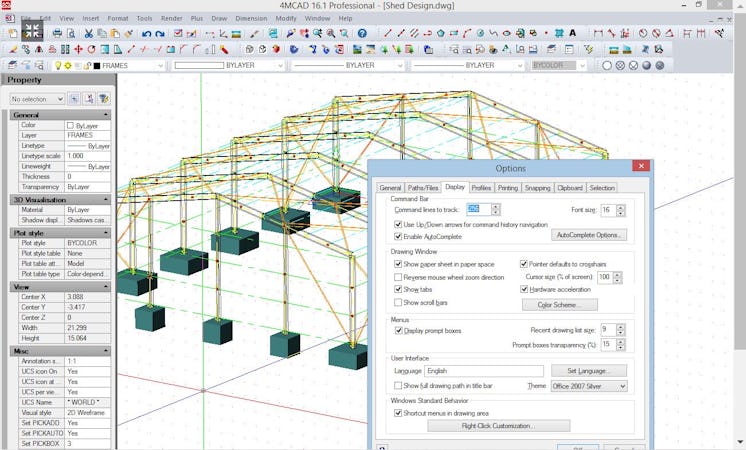This screenshot has height=450, width=746.
Task: Select the Polygon draw tool
Action: (x=440, y=33)
